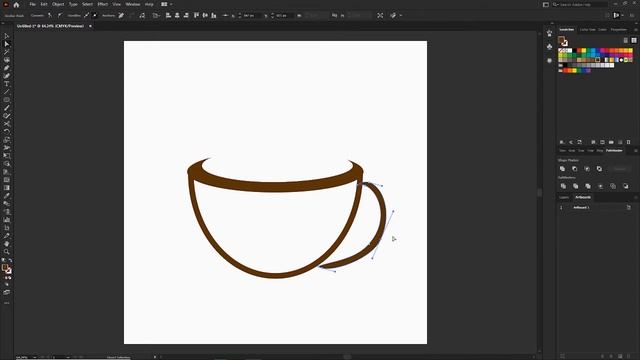Viewport: 640px width, 360px height.
Task: Open Swatches panel options menu
Action: (636, 30)
